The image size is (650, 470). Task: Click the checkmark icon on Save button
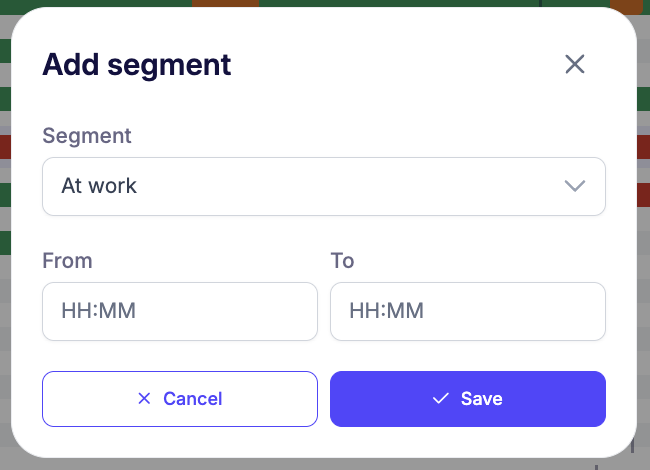[x=440, y=399]
